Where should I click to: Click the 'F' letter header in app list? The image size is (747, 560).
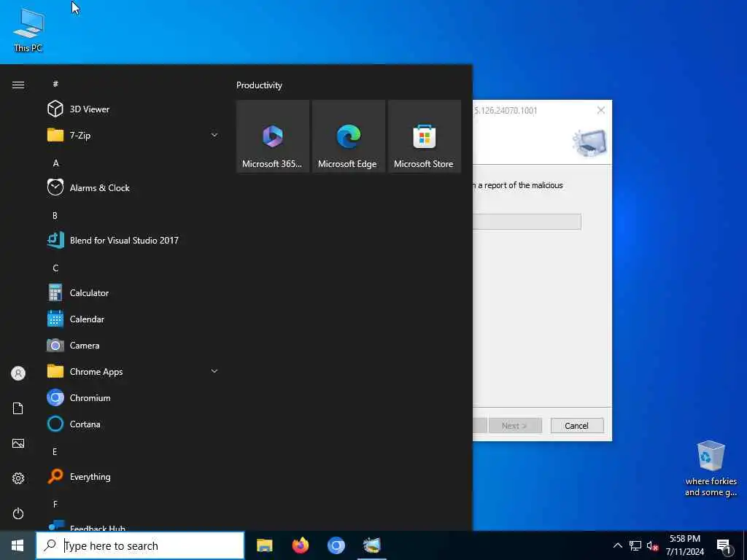pos(55,504)
